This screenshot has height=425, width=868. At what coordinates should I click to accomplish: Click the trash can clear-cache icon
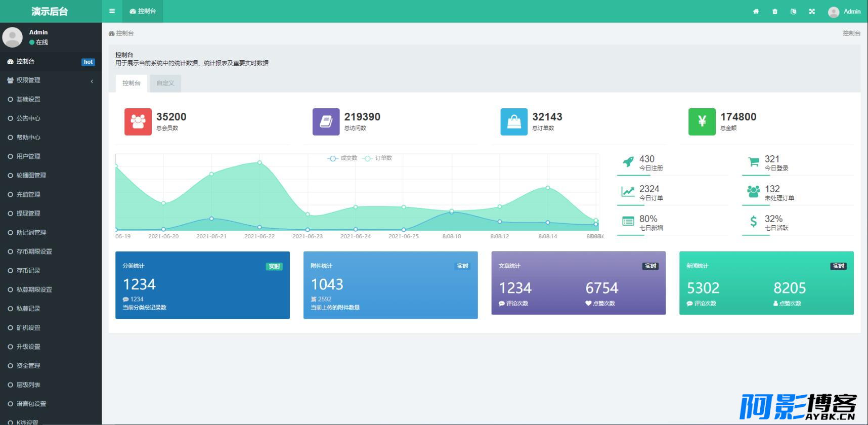774,11
